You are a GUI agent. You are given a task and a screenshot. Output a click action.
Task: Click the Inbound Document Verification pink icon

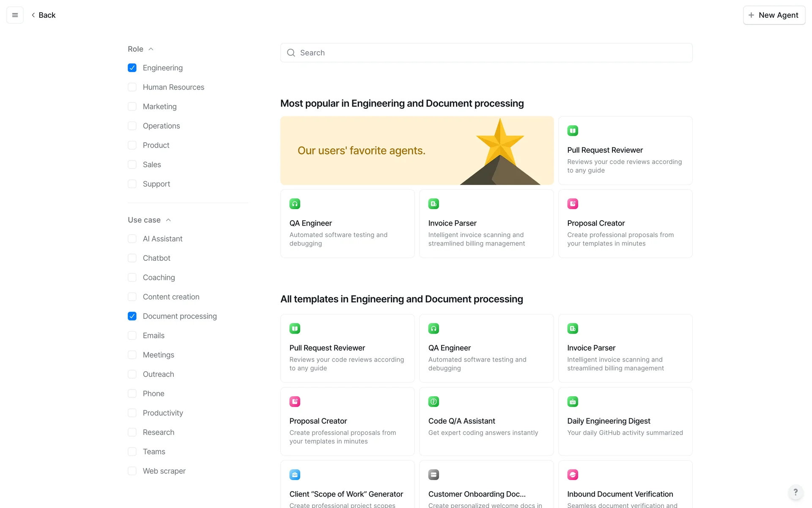(x=572, y=475)
